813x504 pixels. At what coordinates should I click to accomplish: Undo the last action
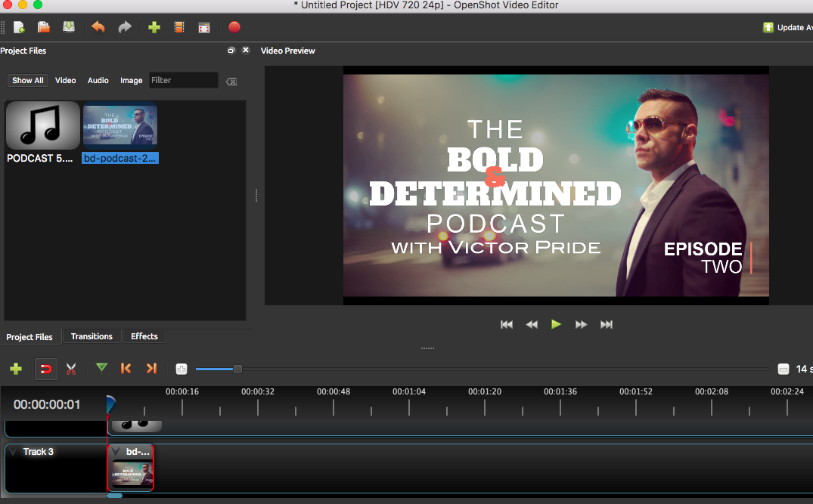(x=98, y=27)
